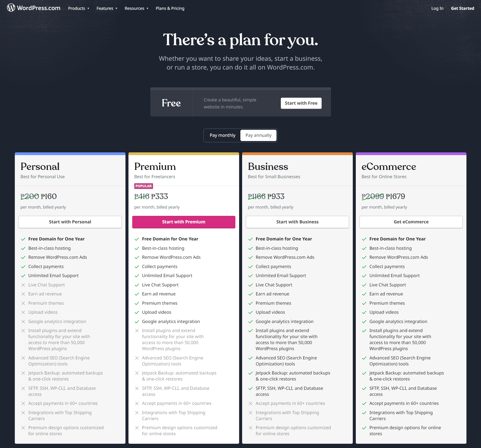Click the Get eCommerce button
481x448 pixels.
pyautogui.click(x=411, y=222)
